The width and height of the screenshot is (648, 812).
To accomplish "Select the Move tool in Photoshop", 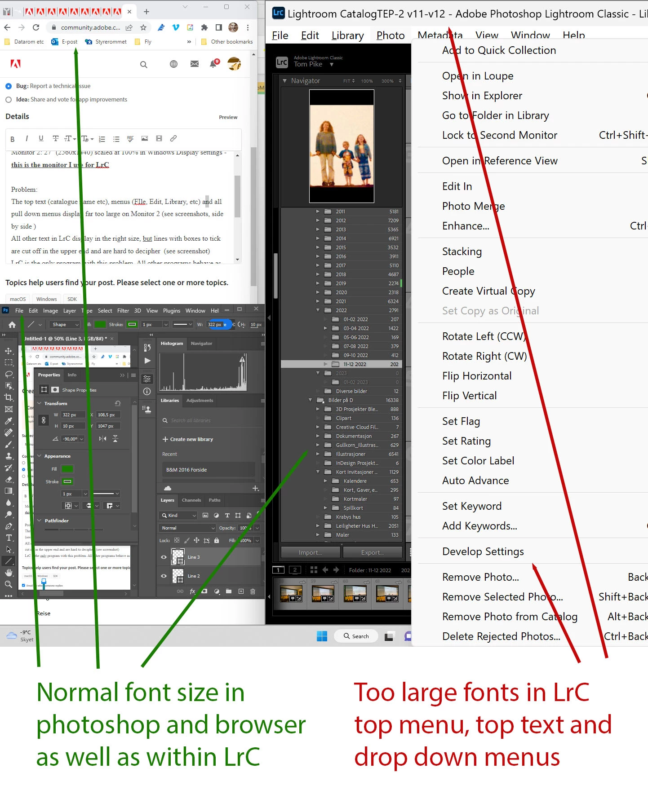I will coord(9,351).
